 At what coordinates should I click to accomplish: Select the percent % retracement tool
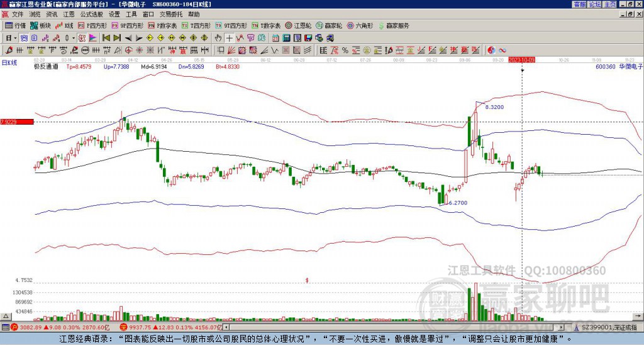pos(345,50)
